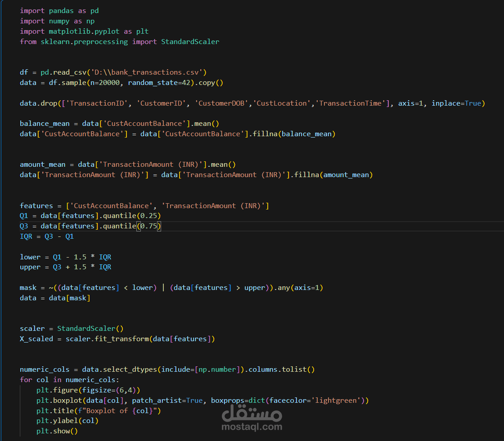The width and height of the screenshot is (504, 441).
Task: Click 'scaler = StandardScaler()' line
Action: tap(72, 329)
